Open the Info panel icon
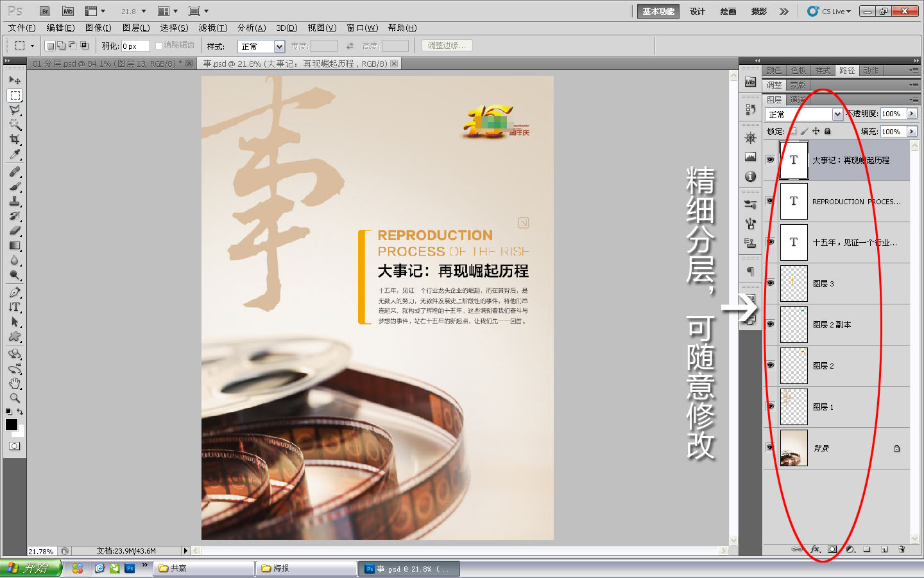The image size is (924, 578). 751,176
